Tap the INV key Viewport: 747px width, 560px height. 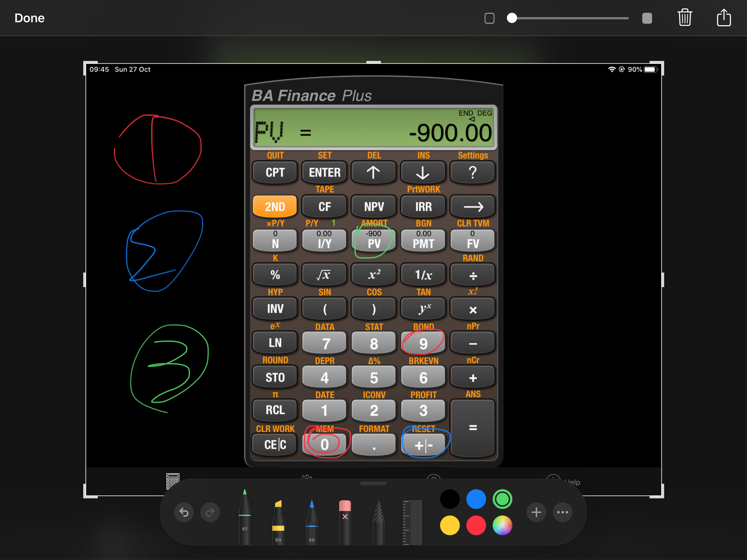pyautogui.click(x=275, y=309)
